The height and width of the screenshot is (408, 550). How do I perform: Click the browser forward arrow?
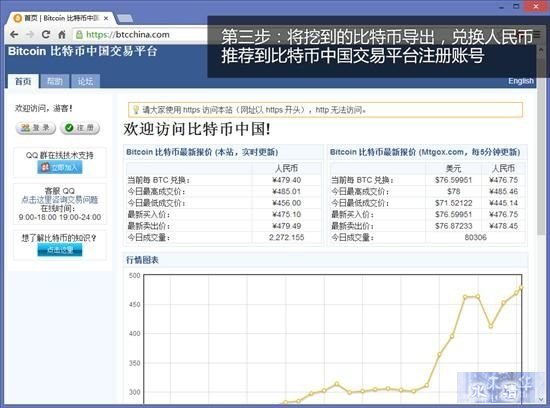30,34
